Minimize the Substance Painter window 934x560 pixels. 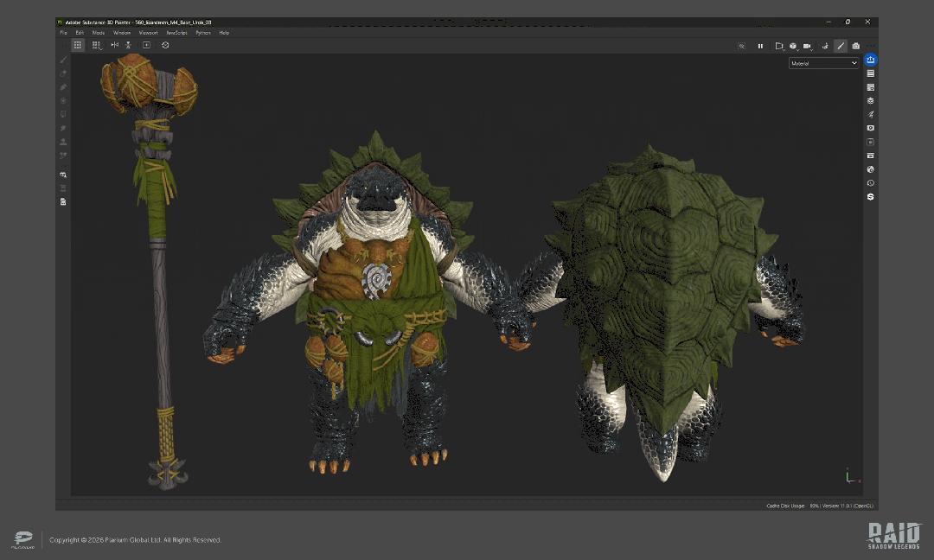pos(828,22)
